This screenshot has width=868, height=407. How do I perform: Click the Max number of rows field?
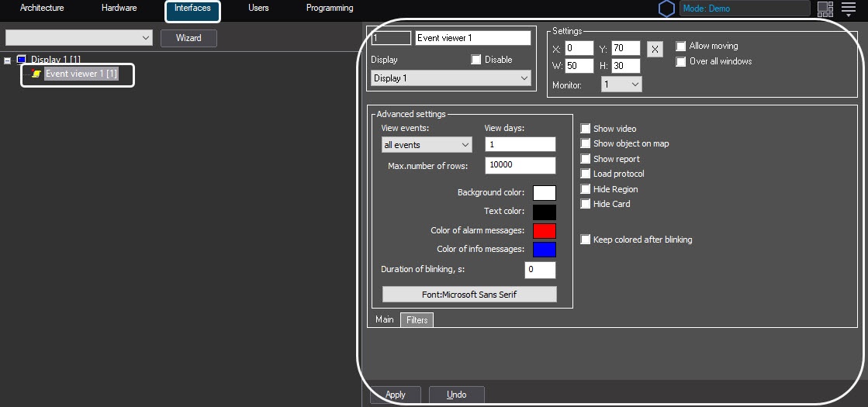tap(520, 165)
